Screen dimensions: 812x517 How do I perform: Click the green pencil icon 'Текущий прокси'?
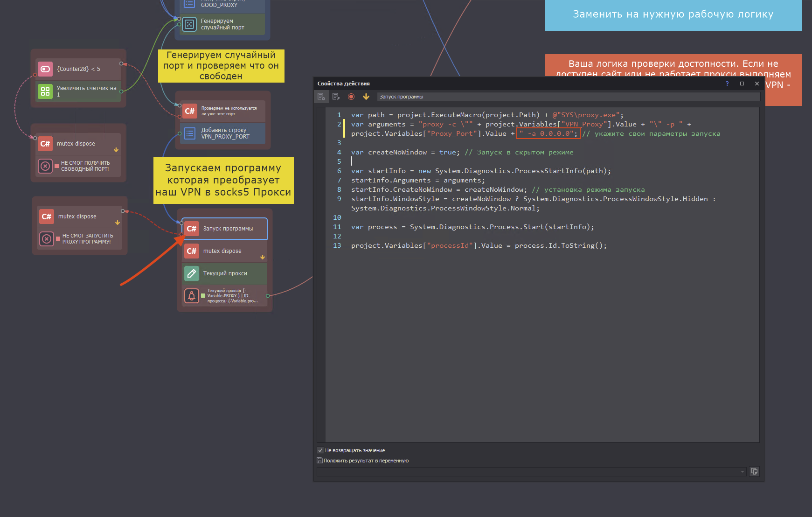(x=192, y=273)
